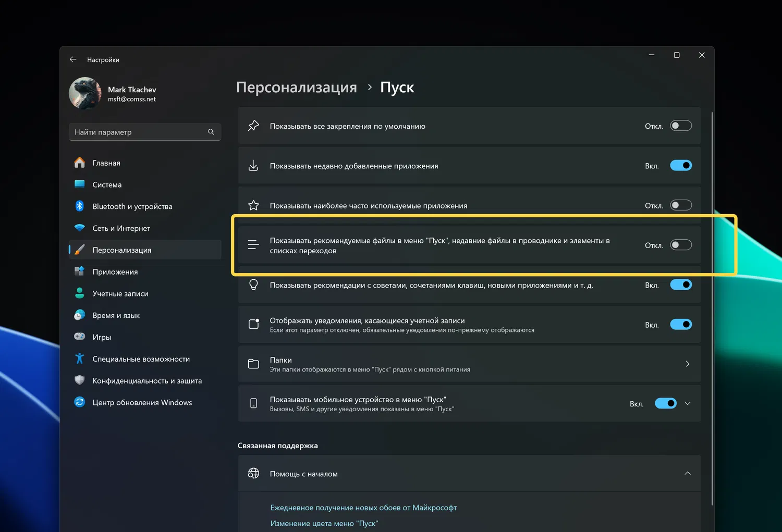
Task: Click the search magnifier icon
Action: [211, 132]
